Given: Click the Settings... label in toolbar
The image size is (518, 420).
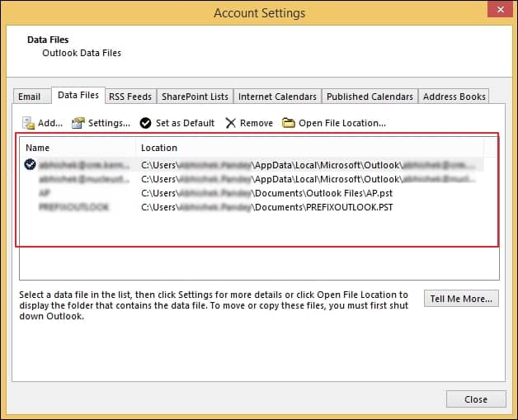Looking at the screenshot, I should [109, 123].
